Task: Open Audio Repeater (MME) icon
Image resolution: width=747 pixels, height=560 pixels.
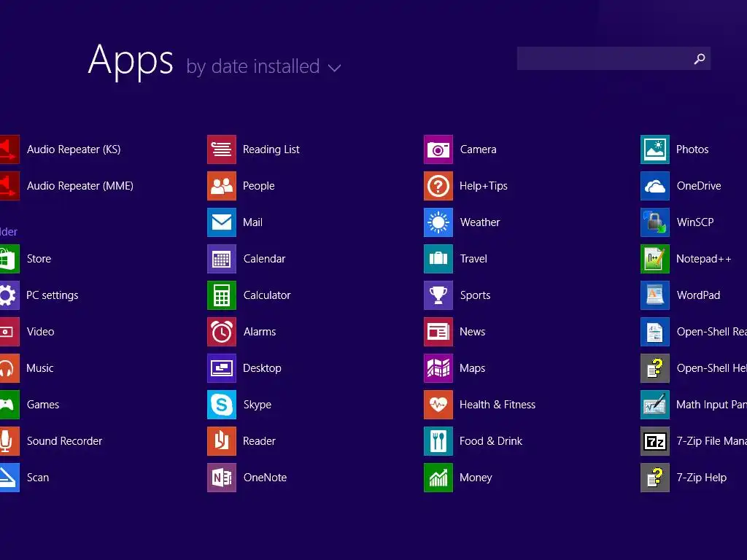Action: [9, 186]
